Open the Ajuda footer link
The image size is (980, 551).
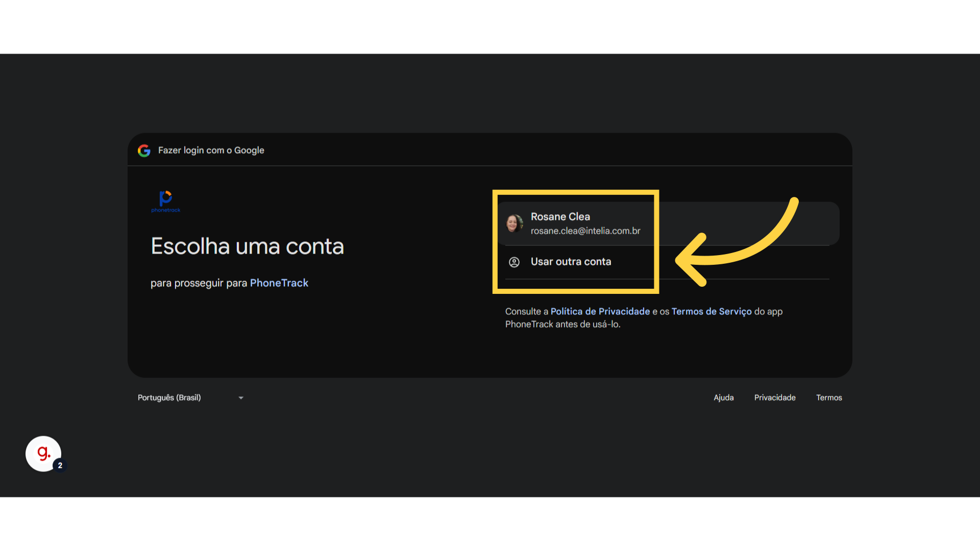[723, 397]
